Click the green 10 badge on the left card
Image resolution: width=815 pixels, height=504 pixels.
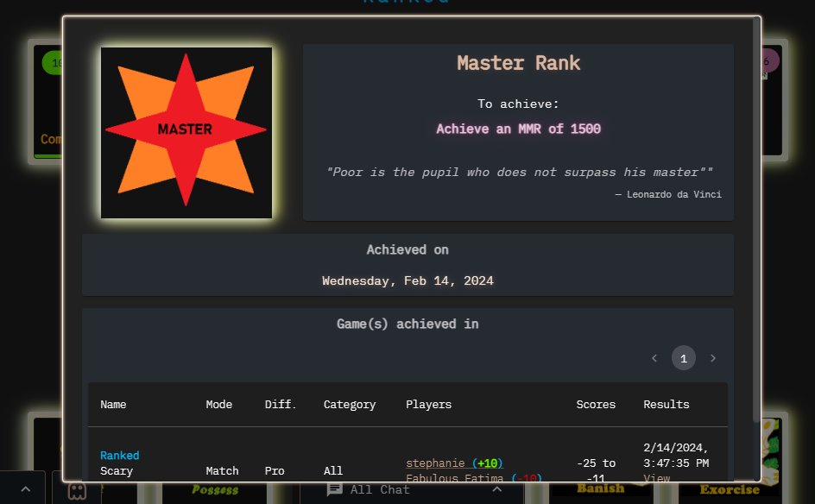point(55,62)
